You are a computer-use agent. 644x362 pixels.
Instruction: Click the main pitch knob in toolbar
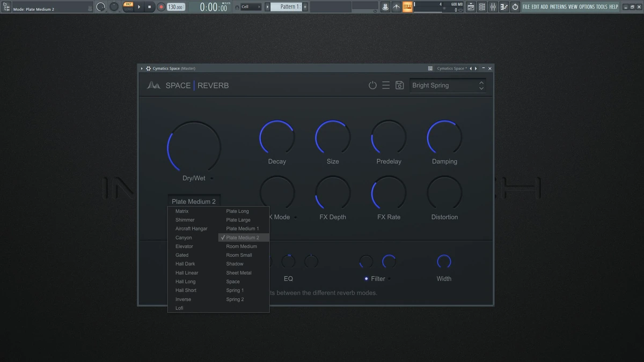click(114, 7)
